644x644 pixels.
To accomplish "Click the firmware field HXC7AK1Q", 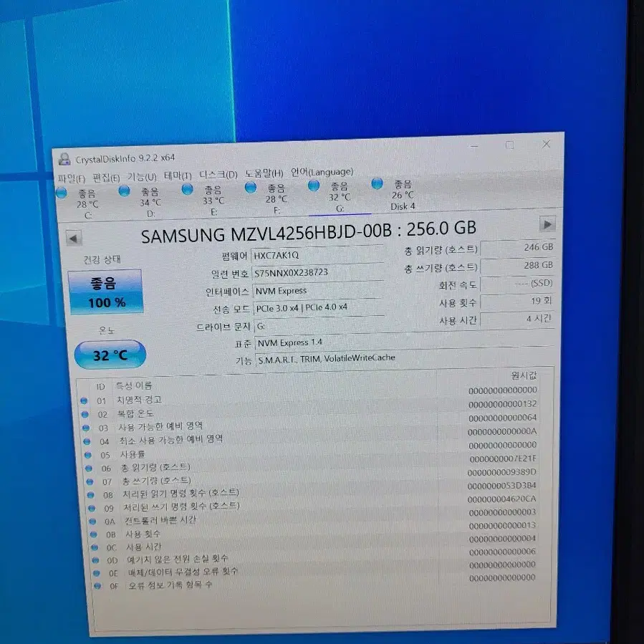I will coord(317,254).
